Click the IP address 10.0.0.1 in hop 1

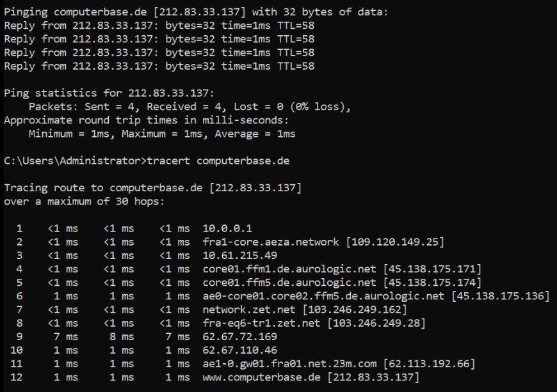227,228
